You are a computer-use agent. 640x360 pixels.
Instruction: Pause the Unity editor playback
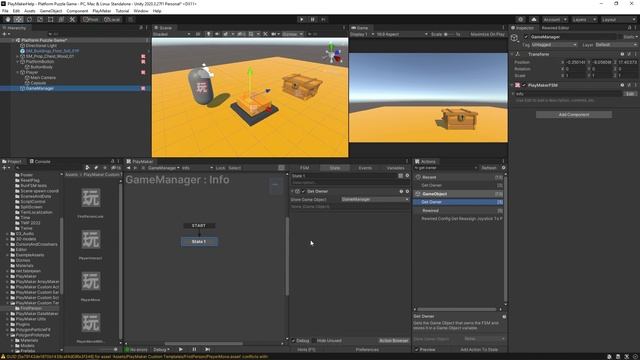313,19
